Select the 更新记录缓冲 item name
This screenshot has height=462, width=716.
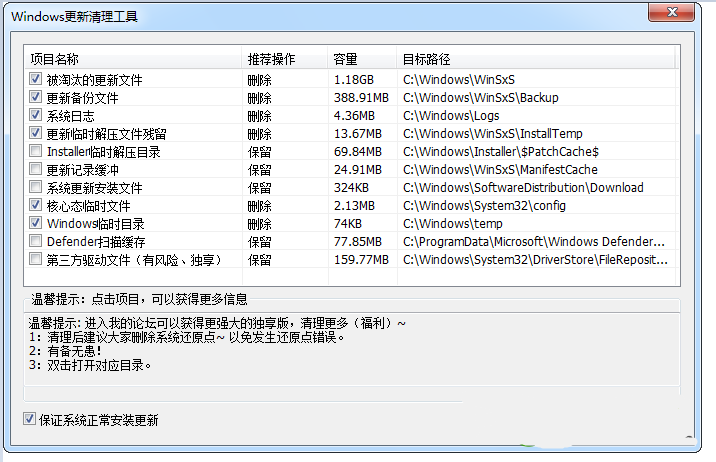[83, 170]
